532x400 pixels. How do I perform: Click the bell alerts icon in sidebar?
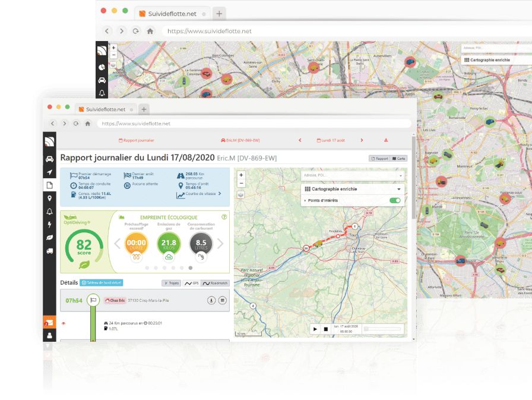(49, 212)
